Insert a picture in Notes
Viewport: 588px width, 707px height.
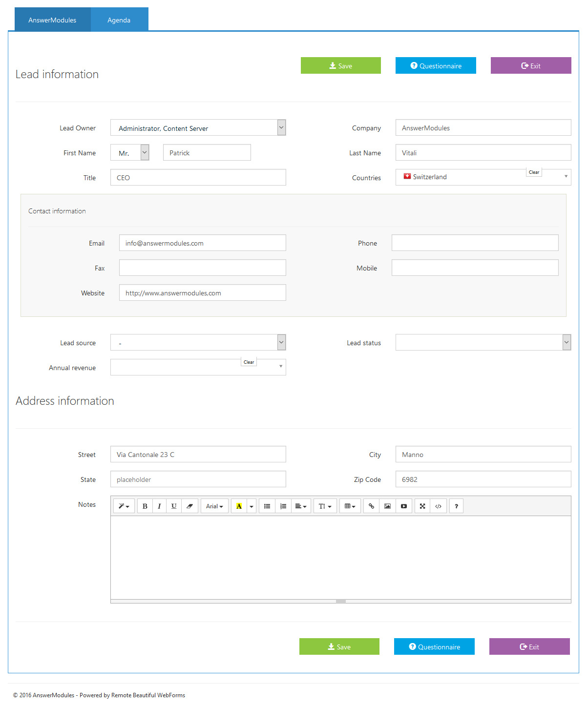(387, 506)
